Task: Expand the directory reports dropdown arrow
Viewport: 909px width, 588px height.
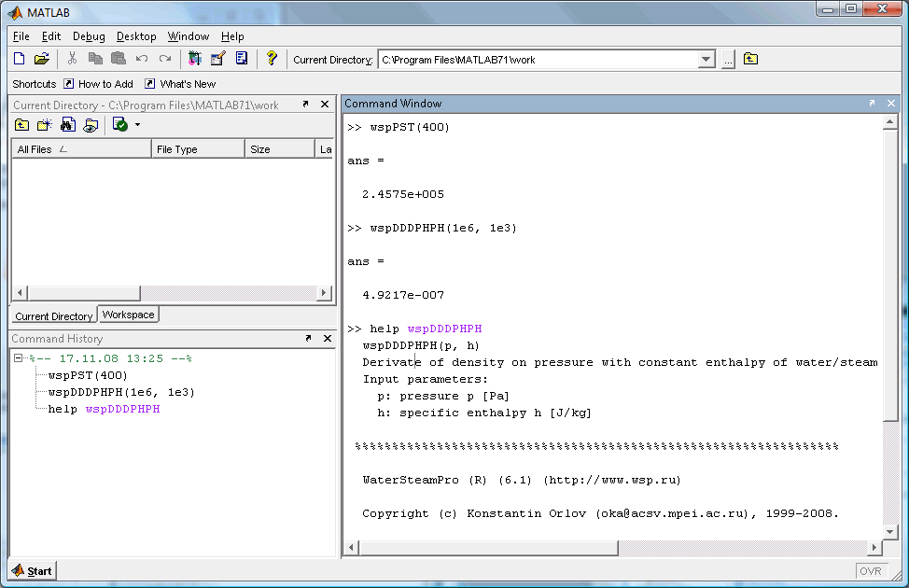Action: coord(137,125)
